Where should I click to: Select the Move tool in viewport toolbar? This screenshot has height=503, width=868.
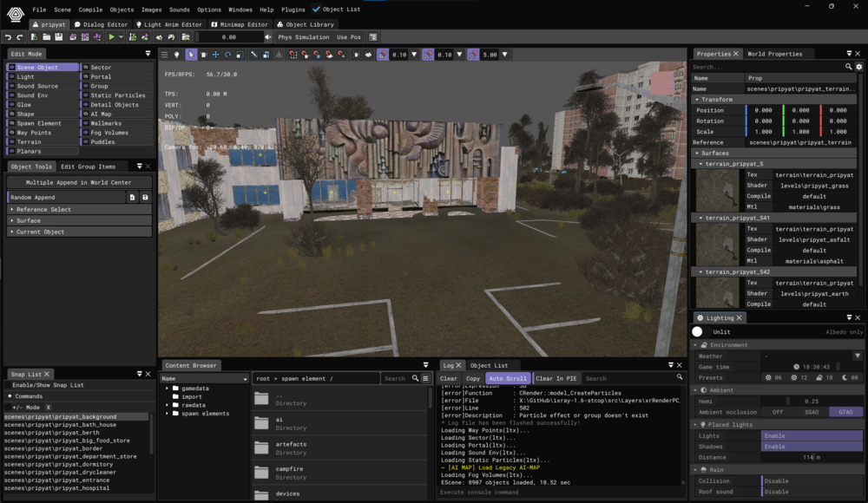(215, 55)
